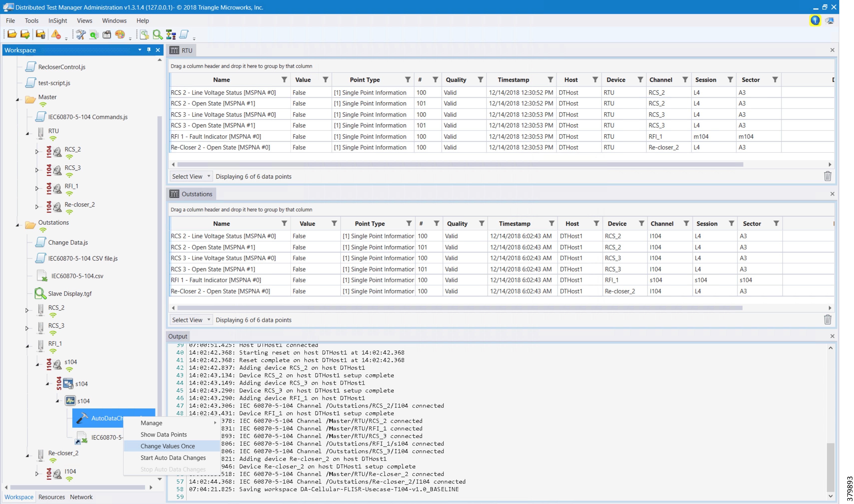Viewport: 854px width, 504px height.
Task: Select the RTU data panel tab
Action: tap(182, 50)
